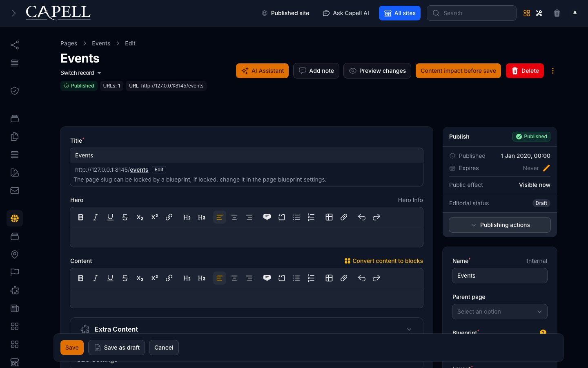Click the undo icon in the Content editor
The height and width of the screenshot is (368, 588).
point(362,278)
